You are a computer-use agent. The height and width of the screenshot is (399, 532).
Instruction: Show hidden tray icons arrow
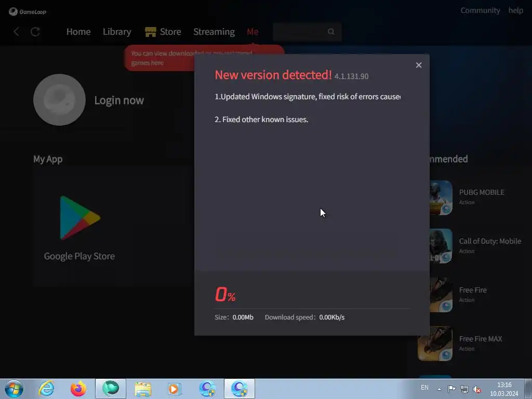pos(439,389)
